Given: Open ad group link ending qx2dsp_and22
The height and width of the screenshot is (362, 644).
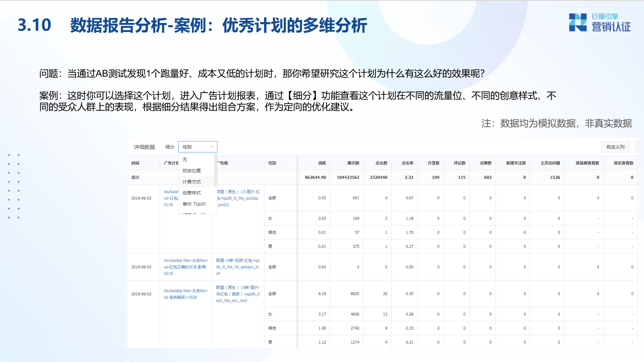Looking at the screenshot, I should [238, 198].
